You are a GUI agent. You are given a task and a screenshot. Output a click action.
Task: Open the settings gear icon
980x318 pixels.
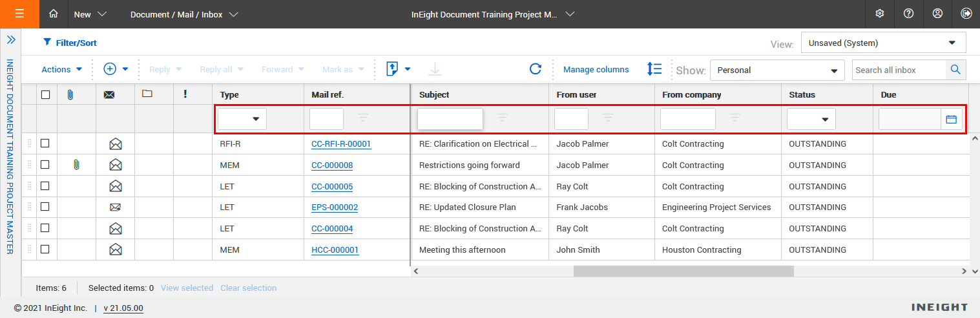tap(879, 14)
